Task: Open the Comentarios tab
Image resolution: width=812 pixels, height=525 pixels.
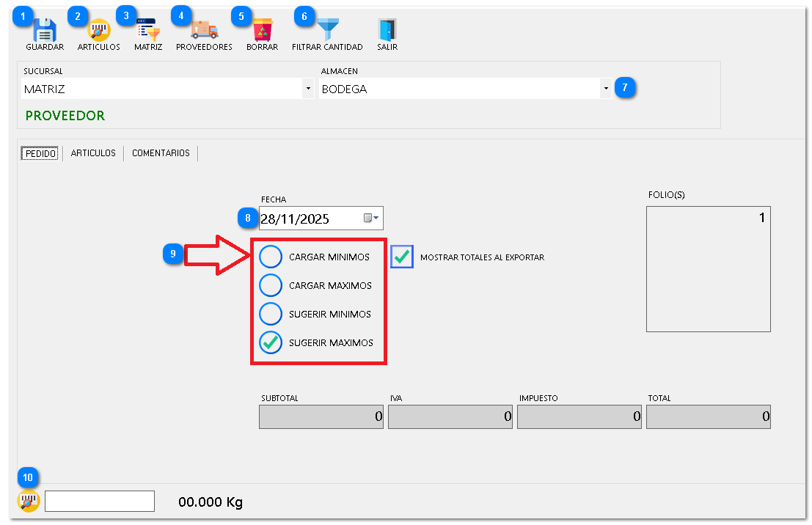Action: click(161, 153)
